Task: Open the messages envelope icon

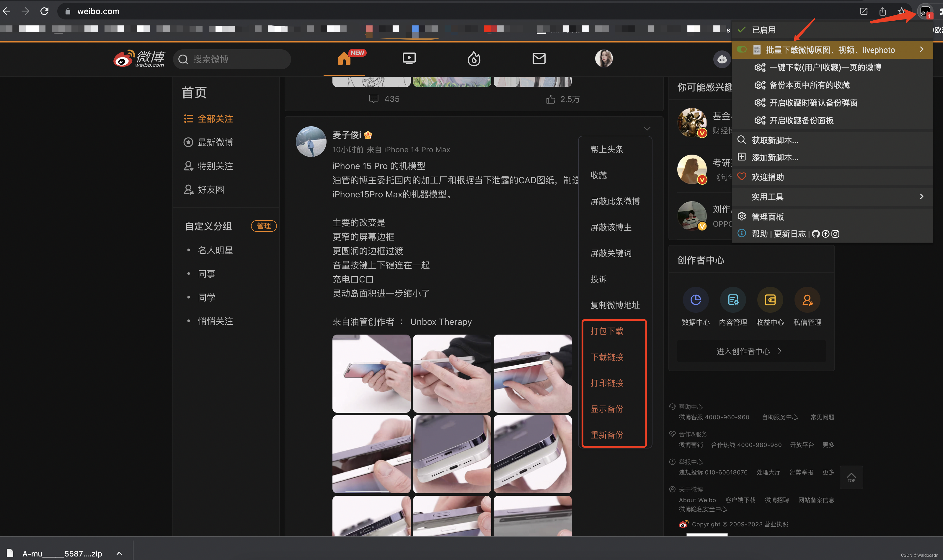Action: [539, 58]
